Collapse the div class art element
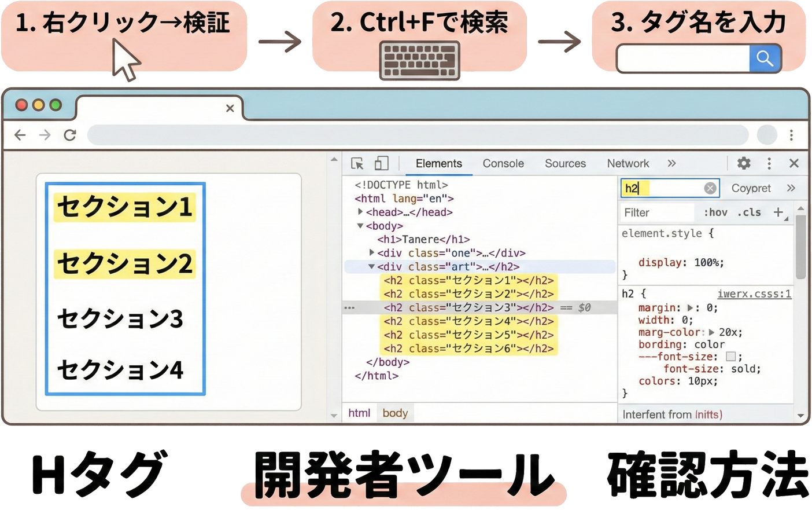The image size is (812, 521). tap(371, 267)
